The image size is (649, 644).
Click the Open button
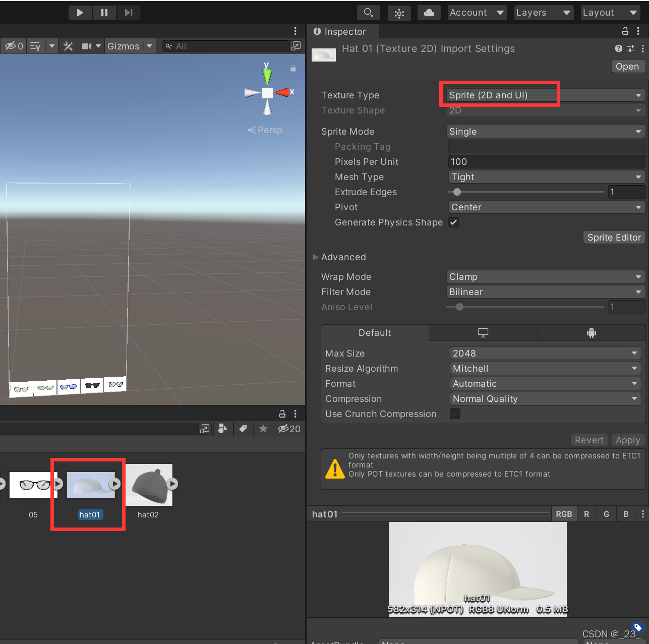[627, 67]
